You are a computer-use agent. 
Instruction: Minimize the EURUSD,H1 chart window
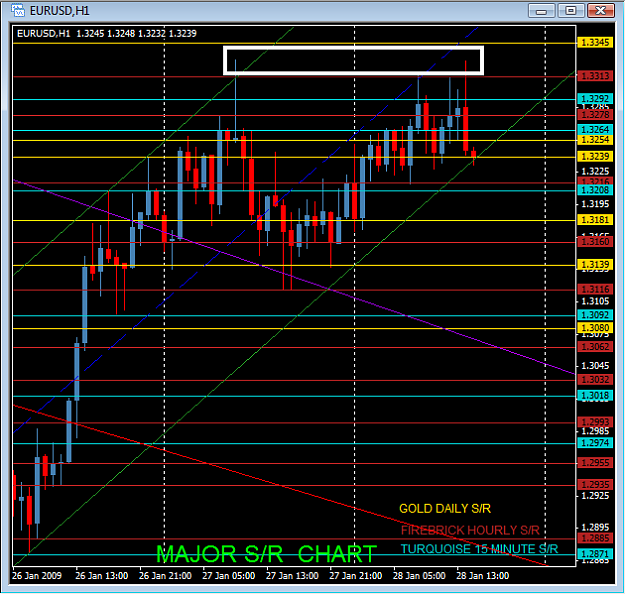[x=541, y=11]
